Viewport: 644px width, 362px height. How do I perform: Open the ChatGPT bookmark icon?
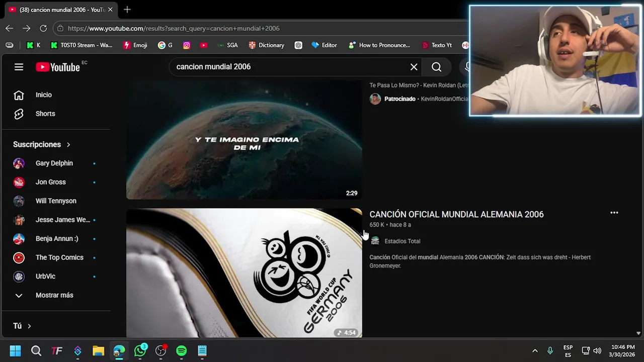298,45
